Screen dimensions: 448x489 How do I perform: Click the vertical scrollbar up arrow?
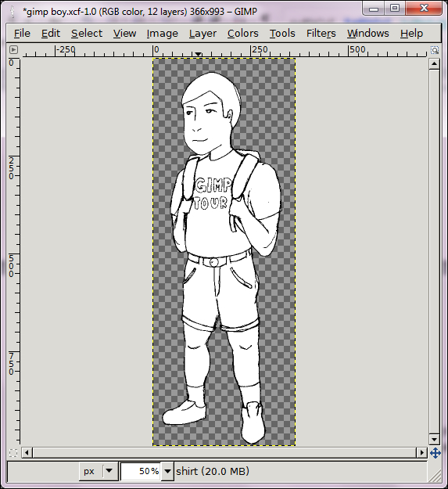434,64
